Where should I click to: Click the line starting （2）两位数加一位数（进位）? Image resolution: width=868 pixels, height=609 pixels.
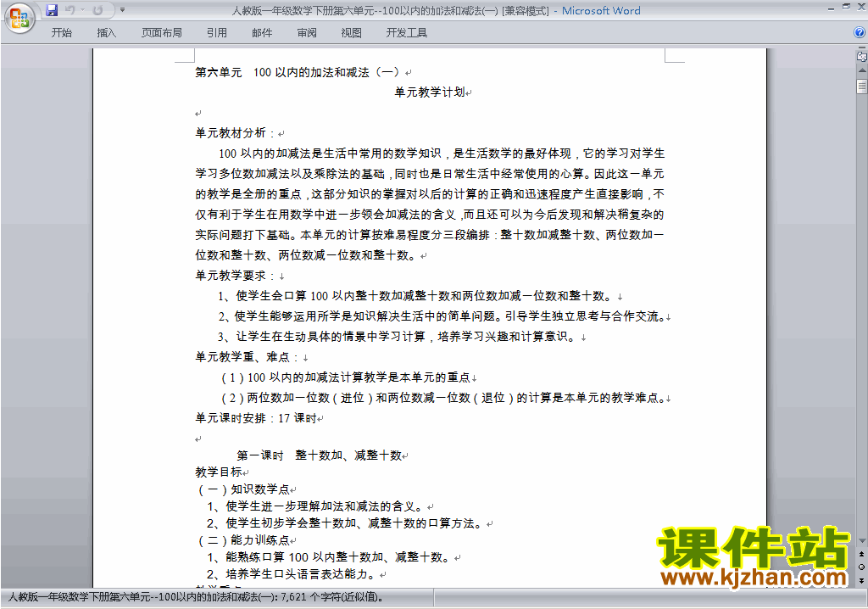click(x=443, y=398)
